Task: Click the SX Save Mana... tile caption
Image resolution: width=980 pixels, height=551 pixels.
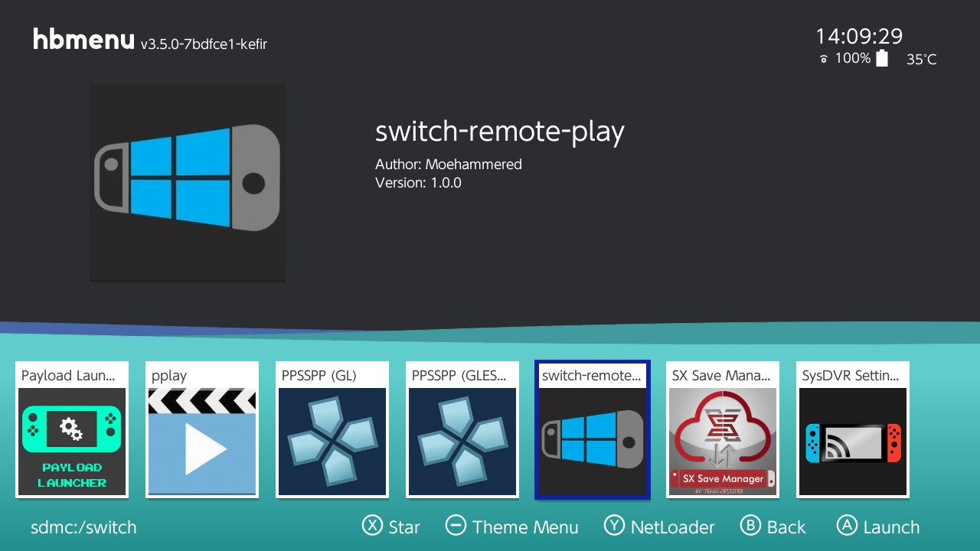Action: coord(721,376)
